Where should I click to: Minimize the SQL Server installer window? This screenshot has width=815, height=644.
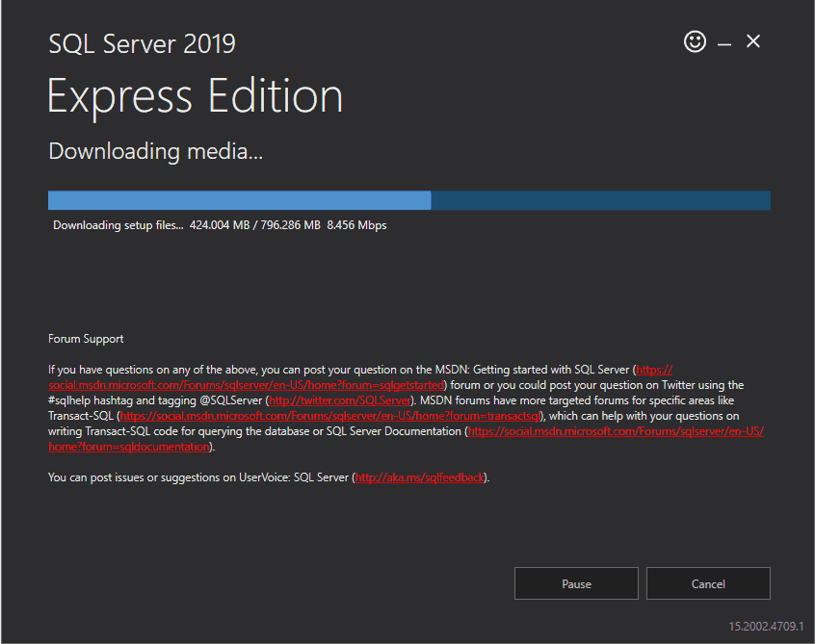(x=724, y=43)
